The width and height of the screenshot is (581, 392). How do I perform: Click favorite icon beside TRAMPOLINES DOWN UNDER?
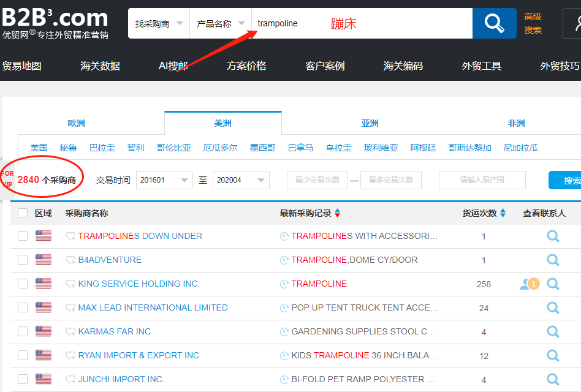click(70, 236)
